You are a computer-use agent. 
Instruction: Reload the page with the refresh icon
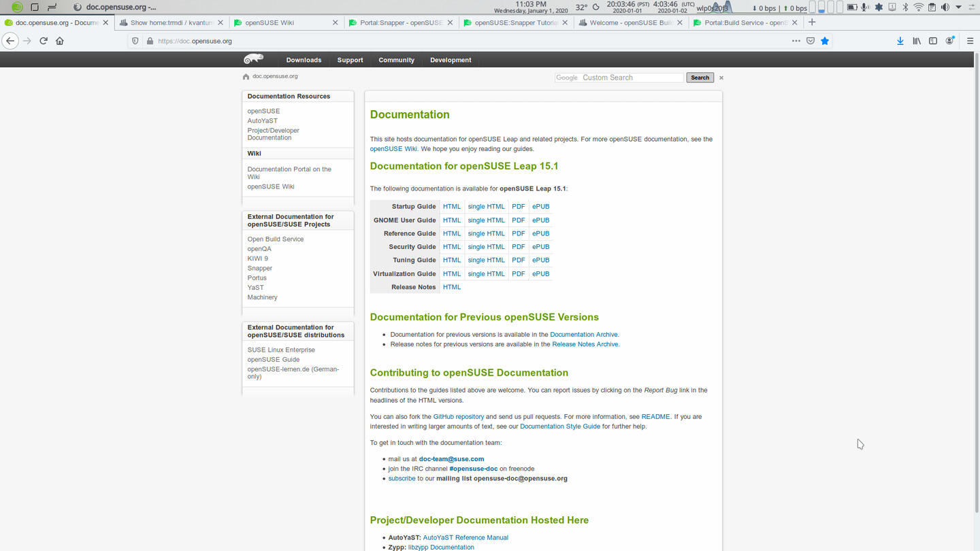tap(44, 41)
